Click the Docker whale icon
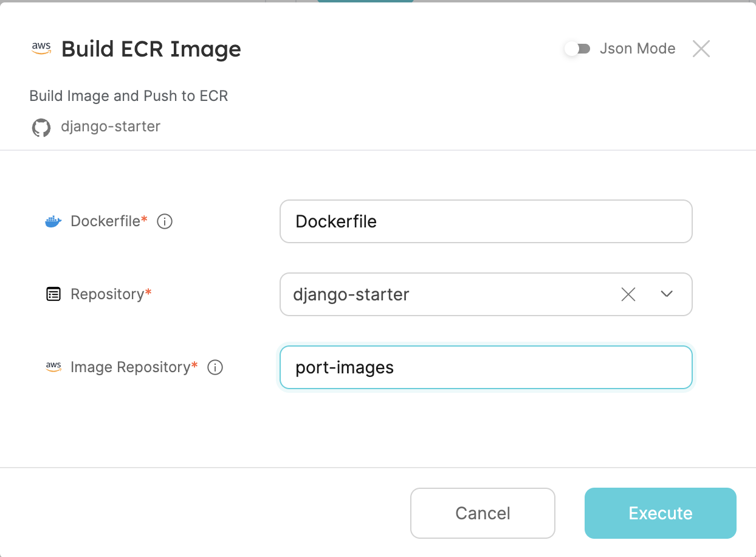The width and height of the screenshot is (756, 557). 53,222
